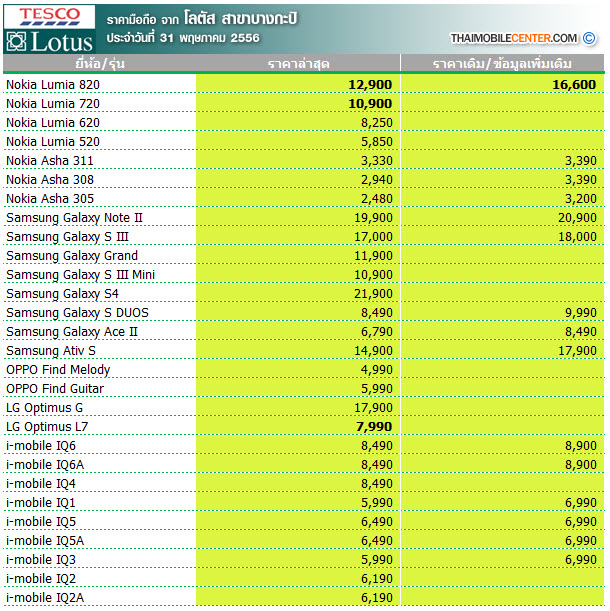The width and height of the screenshot is (610, 611).
Task: Click the ยี่ห้อ/รุ่น column header
Action: [100, 64]
